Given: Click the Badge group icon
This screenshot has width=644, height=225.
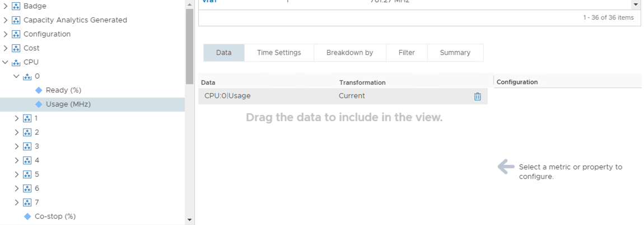Looking at the screenshot, I should tap(16, 6).
